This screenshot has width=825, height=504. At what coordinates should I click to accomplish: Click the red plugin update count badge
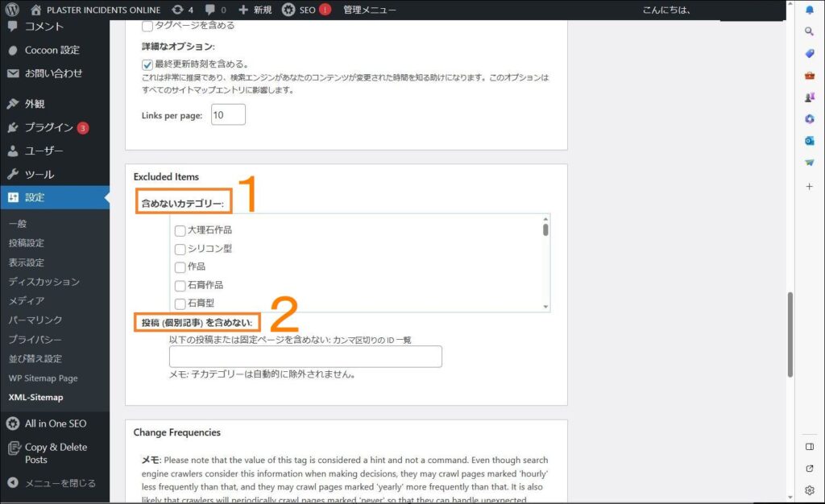[x=83, y=128]
